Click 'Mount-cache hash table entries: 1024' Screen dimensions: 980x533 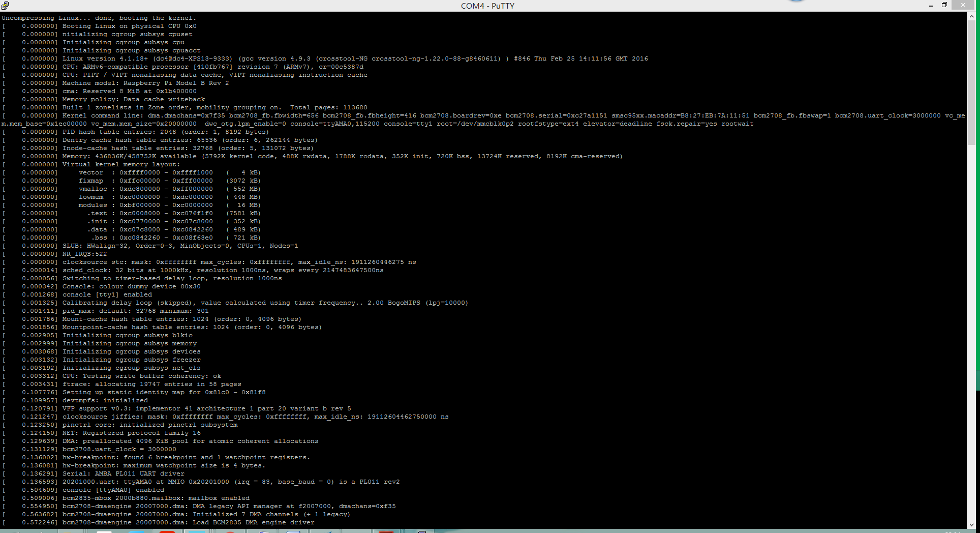click(x=182, y=319)
